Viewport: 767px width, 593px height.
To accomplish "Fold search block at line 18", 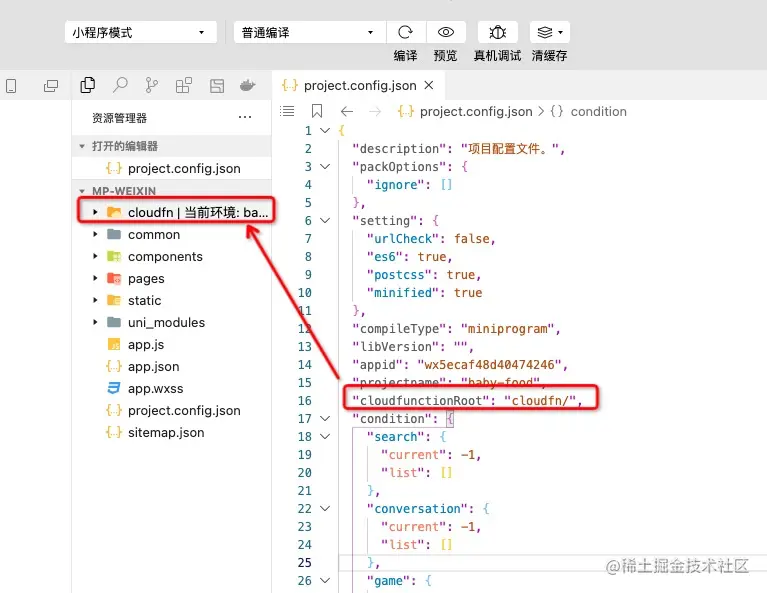I will pos(325,436).
